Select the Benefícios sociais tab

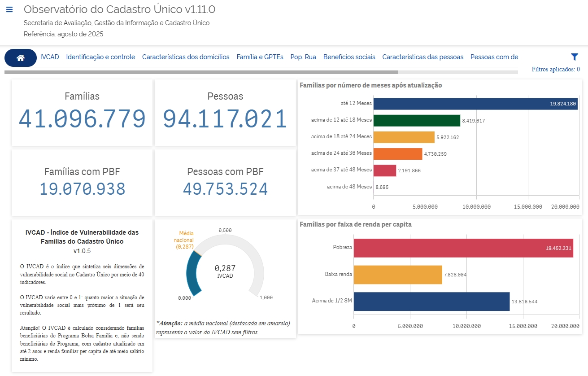click(x=349, y=57)
